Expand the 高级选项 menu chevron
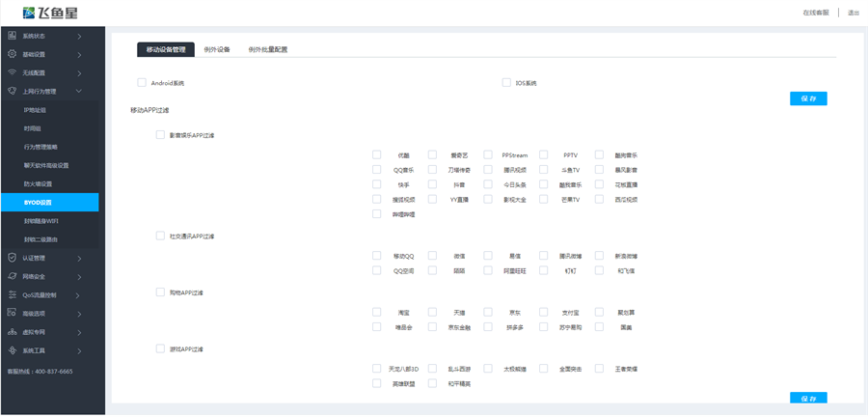This screenshot has height=417, width=868. pos(79,314)
